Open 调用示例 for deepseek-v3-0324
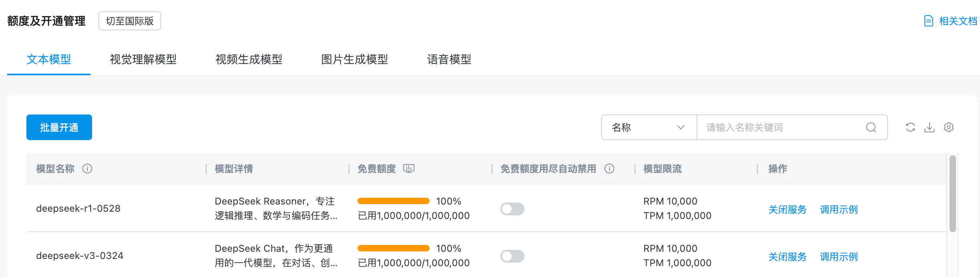 (x=839, y=257)
